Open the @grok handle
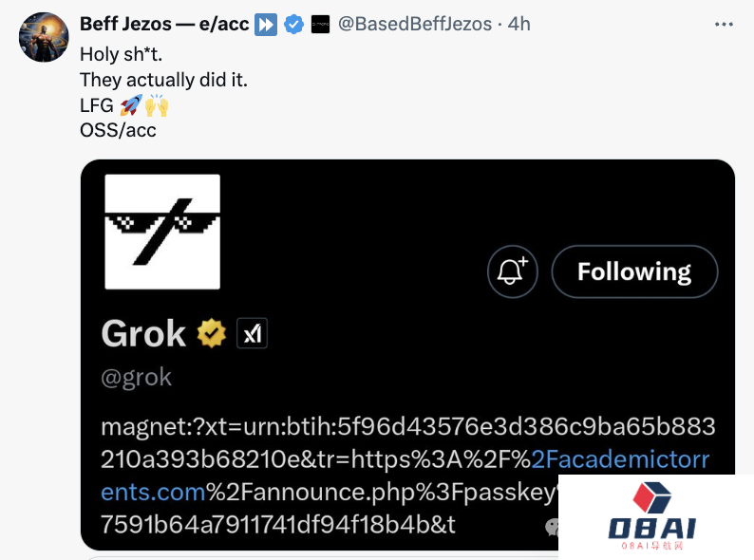754x560 pixels. [x=136, y=377]
